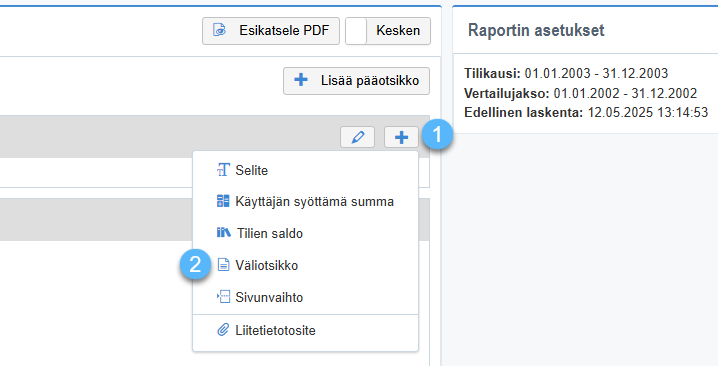Click the Selite text icon

(223, 170)
